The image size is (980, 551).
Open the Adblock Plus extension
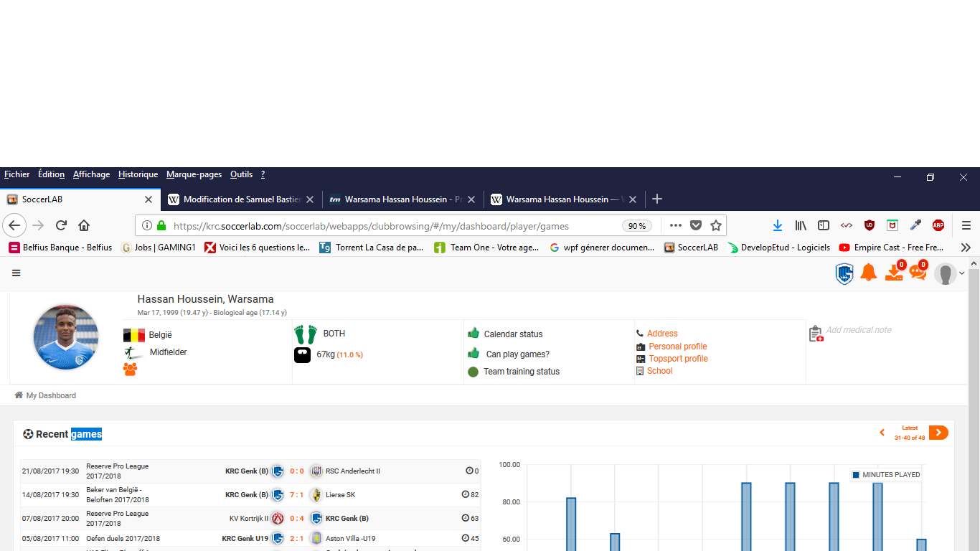(938, 225)
